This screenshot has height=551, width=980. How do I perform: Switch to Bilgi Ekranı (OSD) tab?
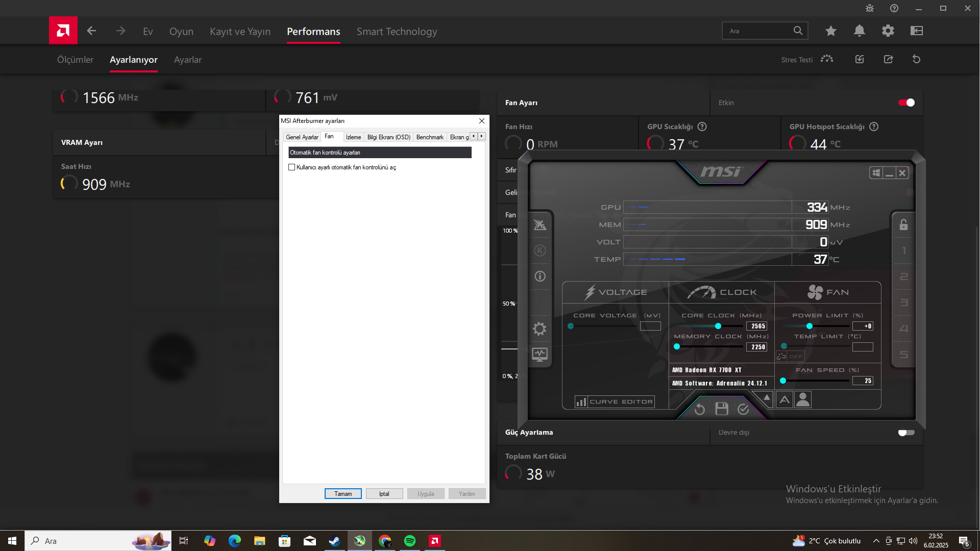pyautogui.click(x=389, y=137)
